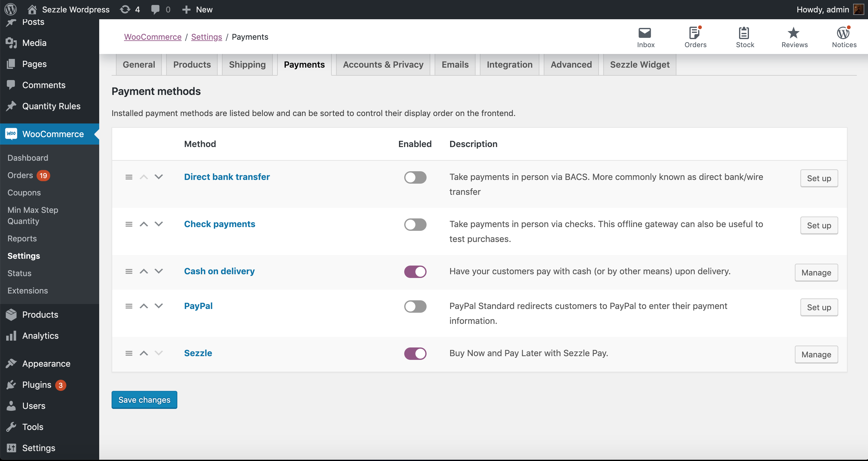Open the Products sidebar menu
This screenshot has height=461, width=868.
[50, 315]
